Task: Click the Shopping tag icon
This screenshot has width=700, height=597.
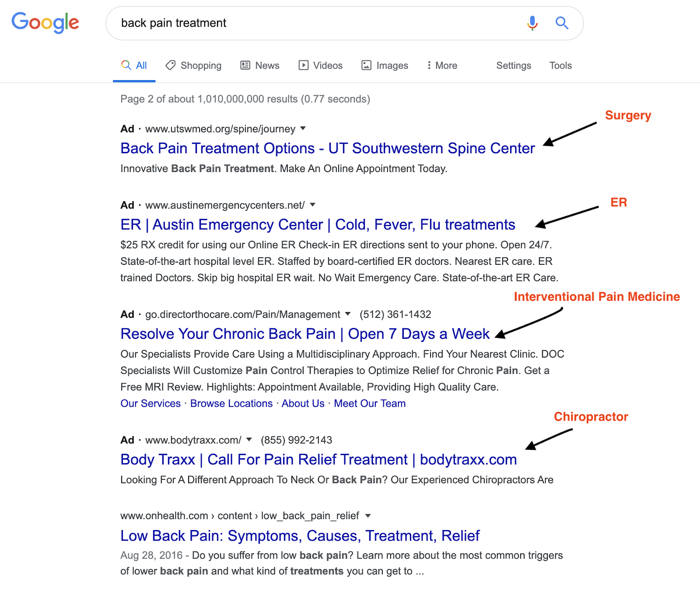Action: click(170, 65)
